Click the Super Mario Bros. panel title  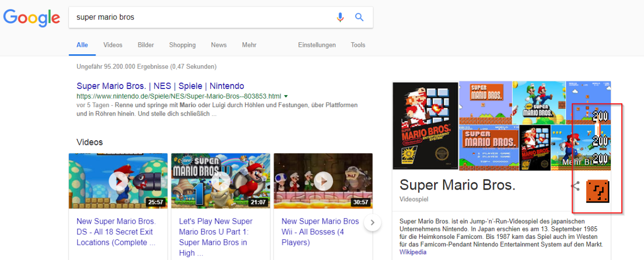pyautogui.click(x=457, y=185)
